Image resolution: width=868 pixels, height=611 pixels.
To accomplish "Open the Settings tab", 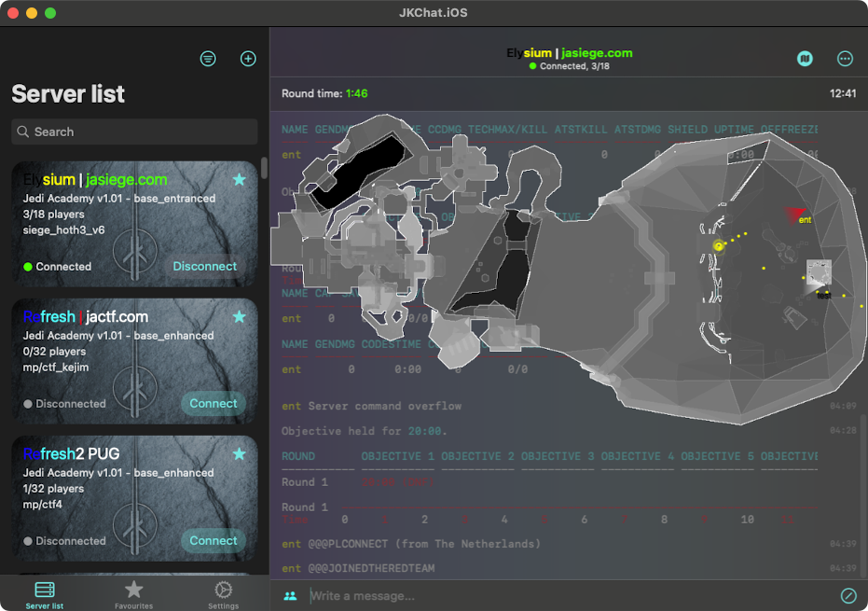I will [223, 595].
